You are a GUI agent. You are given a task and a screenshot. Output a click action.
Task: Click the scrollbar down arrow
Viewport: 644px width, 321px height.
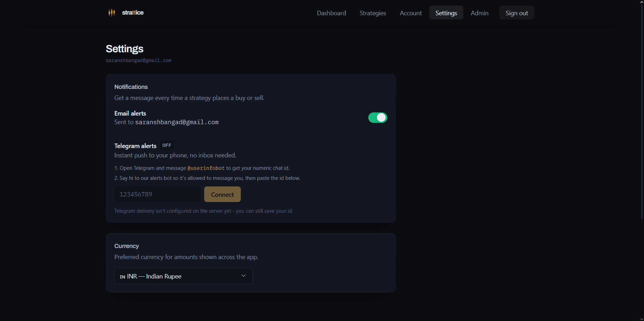pos(642,319)
